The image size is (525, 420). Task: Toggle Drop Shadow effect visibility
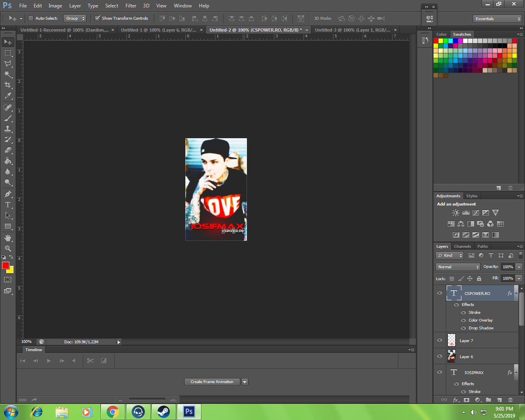[x=463, y=328]
